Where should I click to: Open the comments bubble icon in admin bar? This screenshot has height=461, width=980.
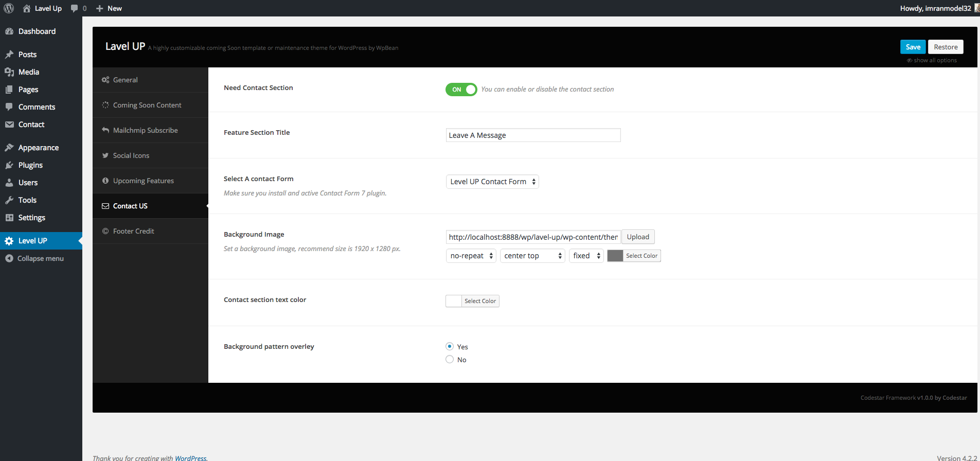[x=75, y=8]
